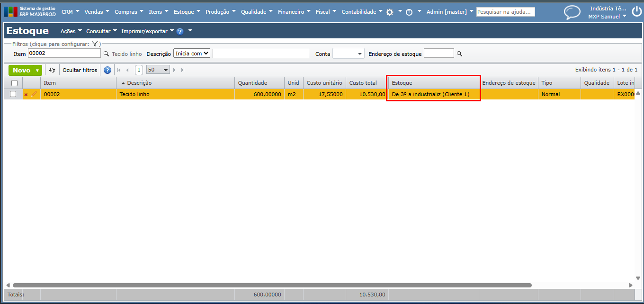Click the blue help icon near pagination
The width and height of the screenshot is (644, 304).
point(107,70)
